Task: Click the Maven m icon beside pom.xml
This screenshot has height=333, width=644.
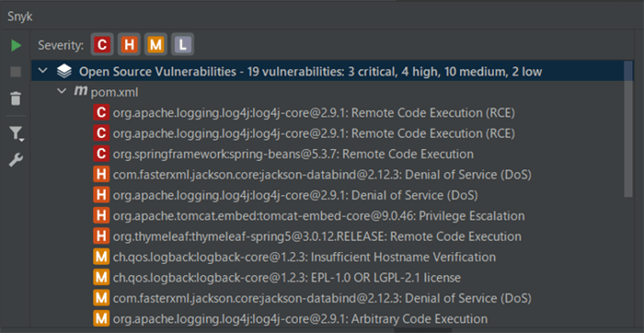Action: [x=80, y=91]
